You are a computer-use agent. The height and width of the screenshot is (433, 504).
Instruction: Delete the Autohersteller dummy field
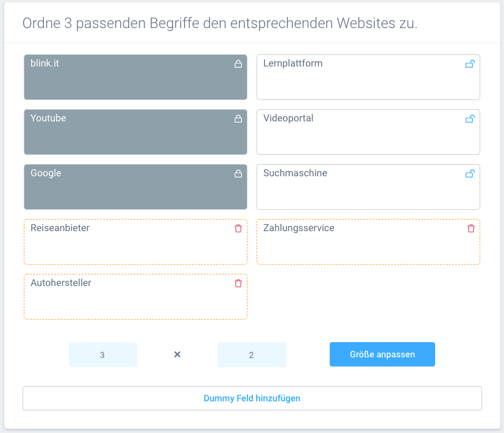tap(238, 284)
